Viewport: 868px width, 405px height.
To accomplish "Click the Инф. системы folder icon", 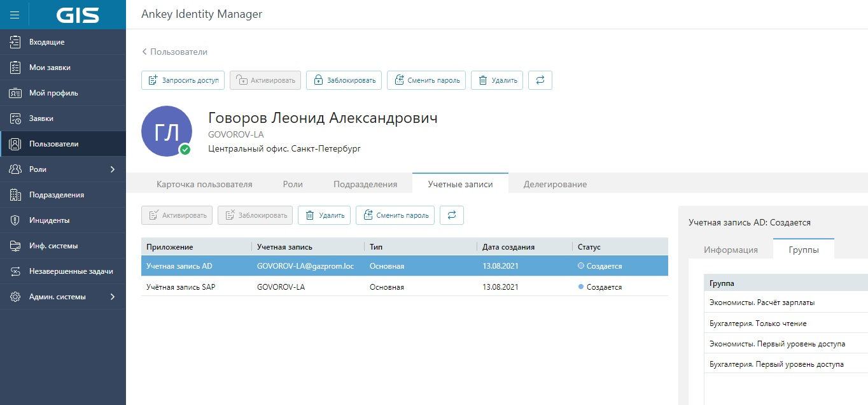I will click(16, 246).
